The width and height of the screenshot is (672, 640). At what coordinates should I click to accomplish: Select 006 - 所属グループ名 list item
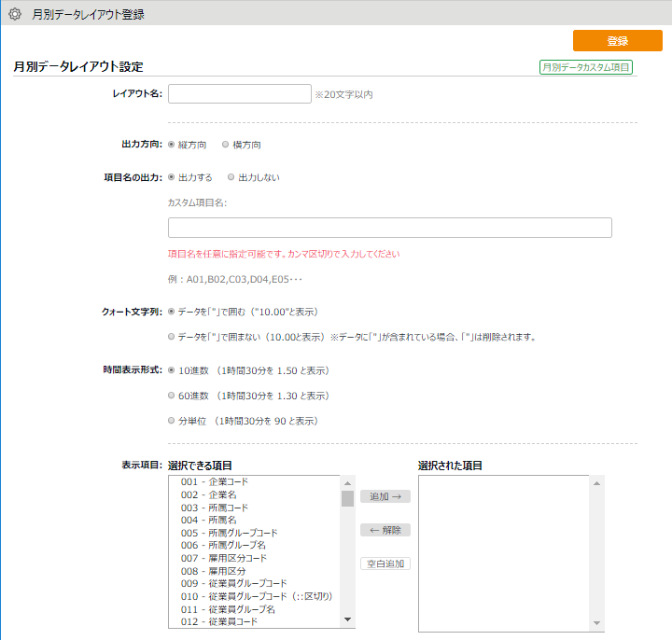pos(255,546)
